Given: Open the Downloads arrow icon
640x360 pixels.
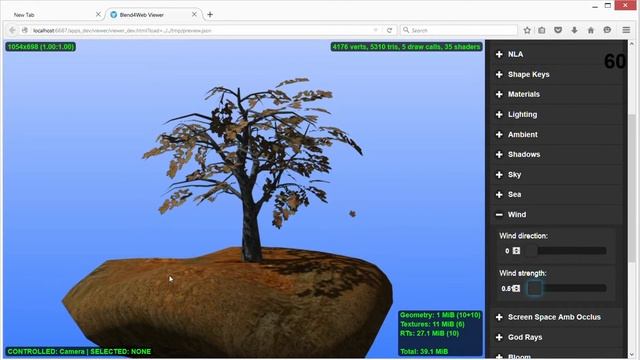Looking at the screenshot, I should tap(574, 30).
